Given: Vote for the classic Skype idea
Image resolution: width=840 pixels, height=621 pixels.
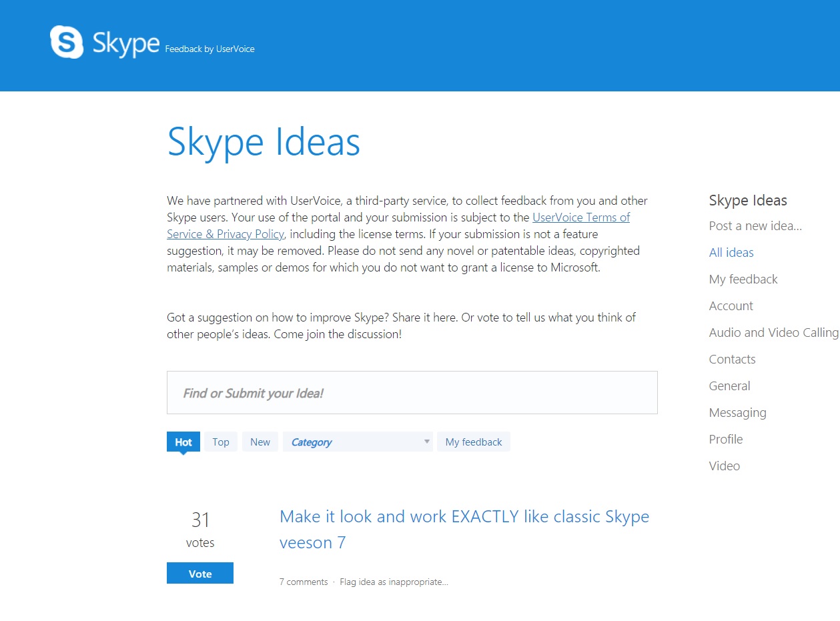Looking at the screenshot, I should 200,573.
